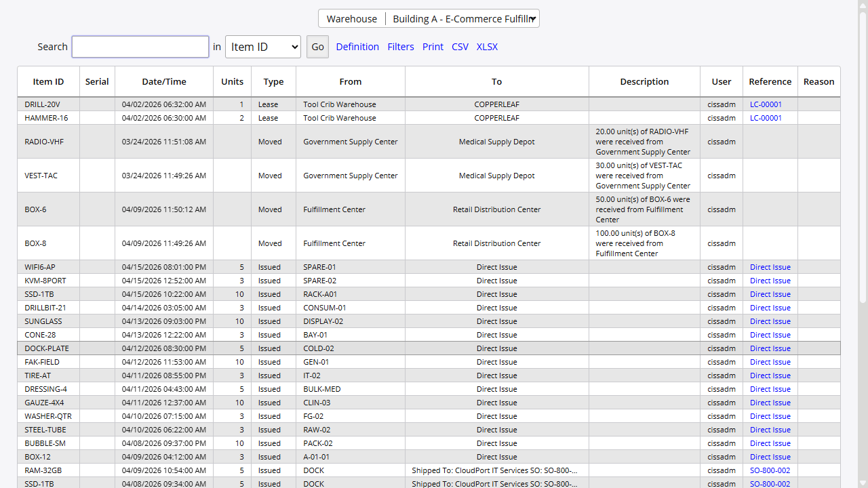Click Go to run the search
The width and height of the screenshot is (868, 488).
point(317,47)
